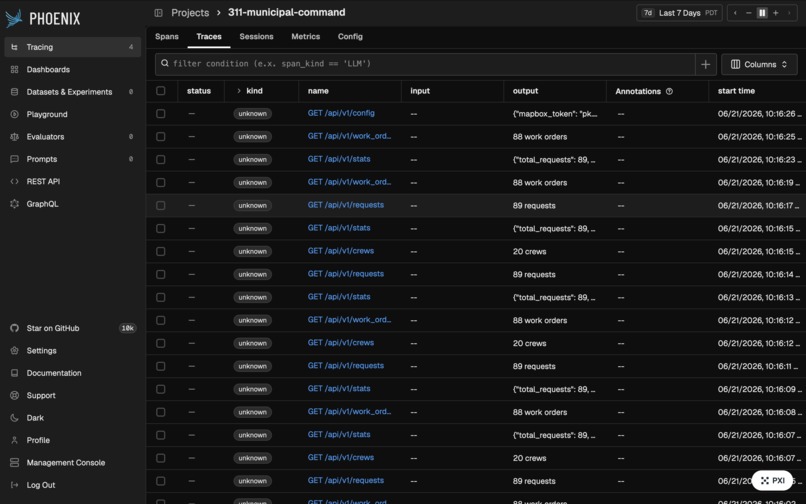Check the requests row at 10:16:14
Viewport: 806px width, 504px height.
coord(160,274)
